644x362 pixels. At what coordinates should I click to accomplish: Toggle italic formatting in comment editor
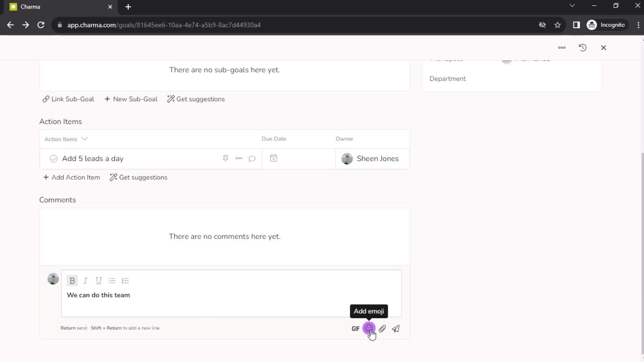[x=86, y=280]
